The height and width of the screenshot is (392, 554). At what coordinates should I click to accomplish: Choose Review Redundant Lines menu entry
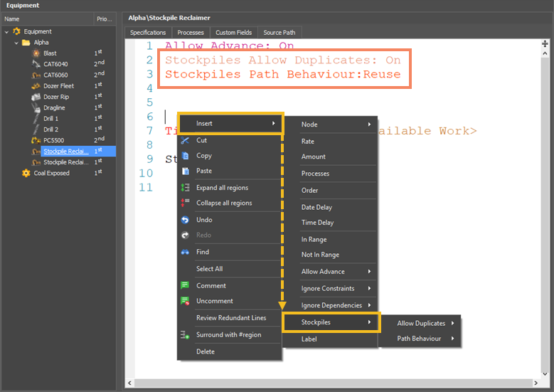pyautogui.click(x=231, y=317)
